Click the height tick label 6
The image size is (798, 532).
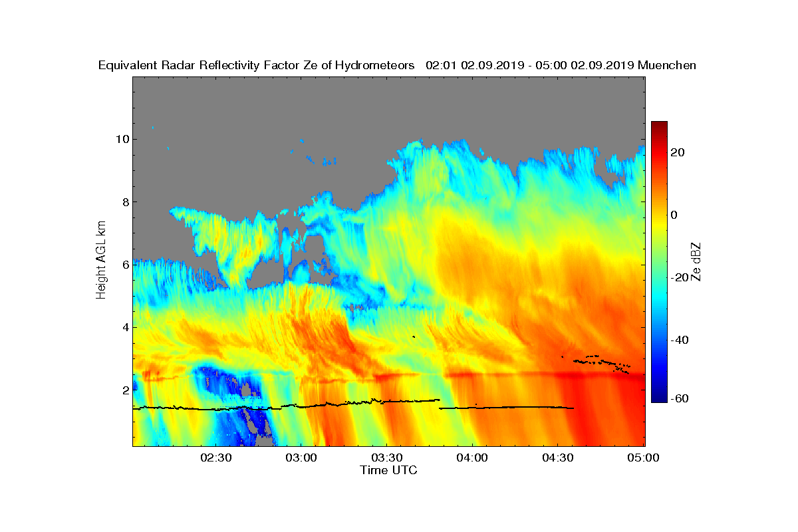pyautogui.click(x=125, y=264)
